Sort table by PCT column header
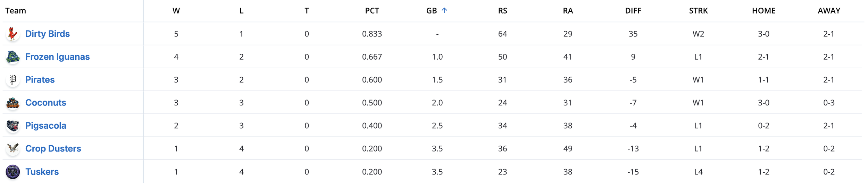 (x=372, y=11)
